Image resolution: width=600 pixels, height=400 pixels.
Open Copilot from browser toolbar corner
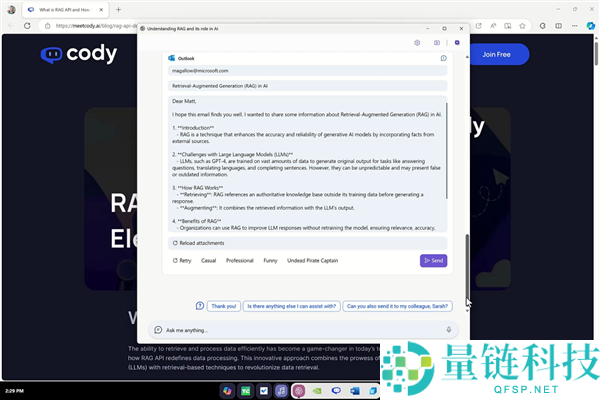590,26
